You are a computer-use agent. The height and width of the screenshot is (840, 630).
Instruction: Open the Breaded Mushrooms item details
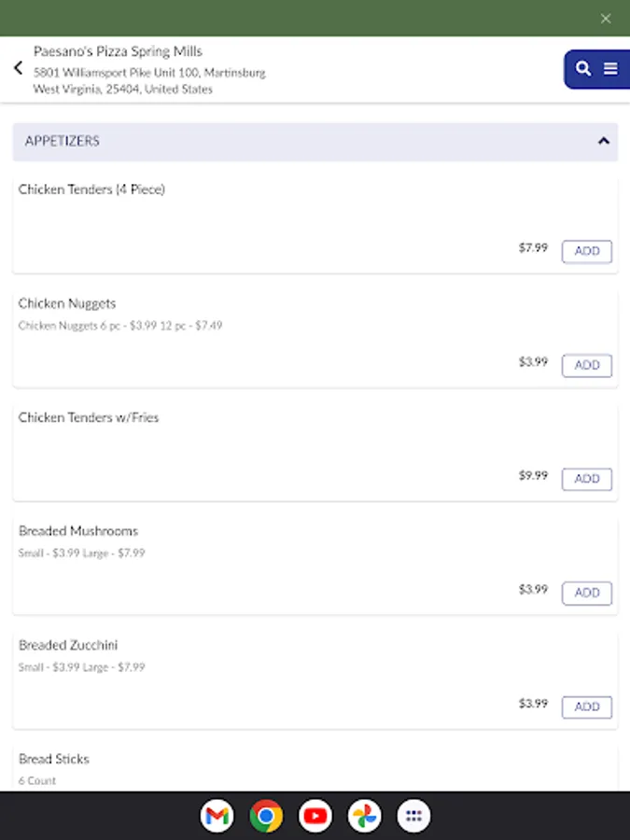(78, 530)
